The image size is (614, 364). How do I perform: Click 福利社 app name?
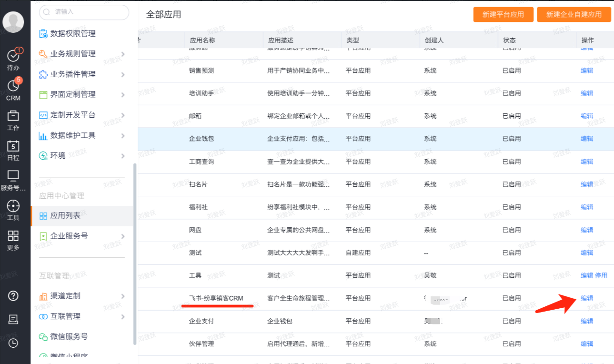199,207
